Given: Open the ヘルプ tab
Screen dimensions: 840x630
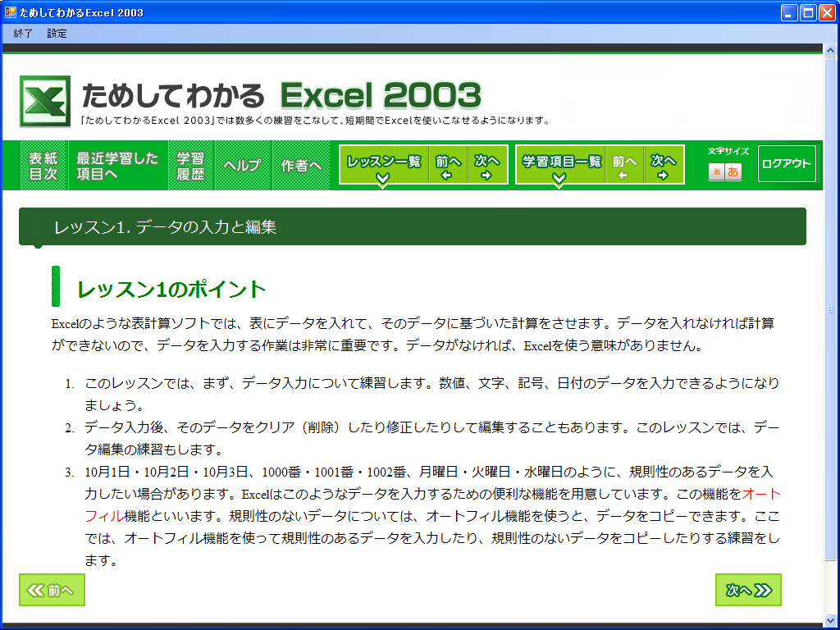Looking at the screenshot, I should point(243,166).
